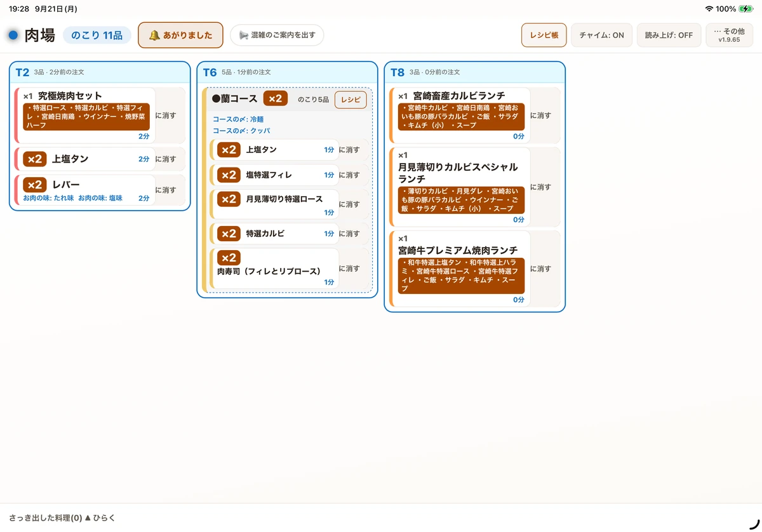This screenshot has height=532, width=762.
Task: Expand さっき出した料理(0) ▲ ひらく
Action: (x=62, y=518)
